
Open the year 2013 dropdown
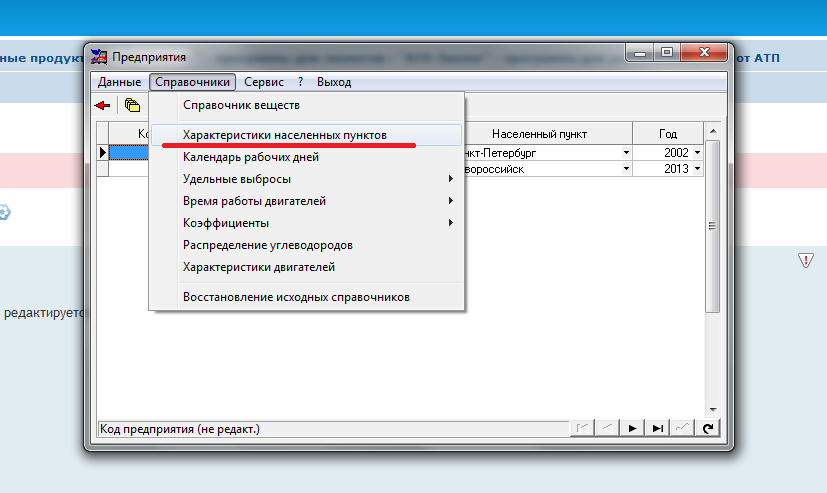click(x=697, y=169)
